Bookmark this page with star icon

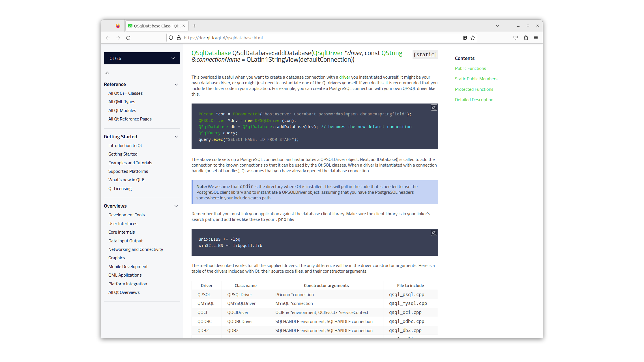(x=473, y=38)
